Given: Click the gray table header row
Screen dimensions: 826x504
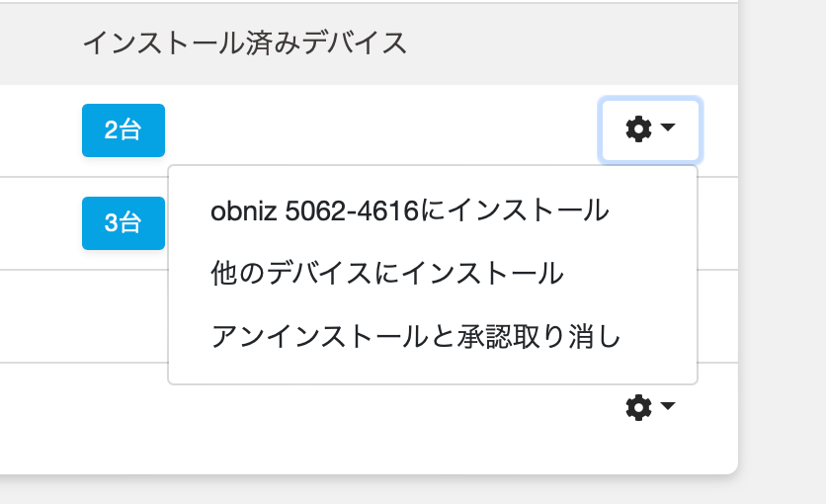Looking at the screenshot, I should click(494, 42).
